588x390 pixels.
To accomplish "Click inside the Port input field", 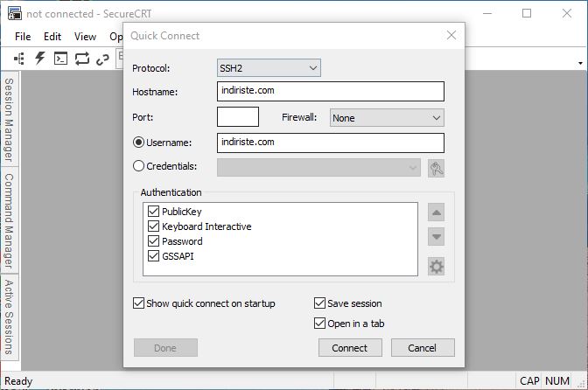I will click(x=238, y=117).
